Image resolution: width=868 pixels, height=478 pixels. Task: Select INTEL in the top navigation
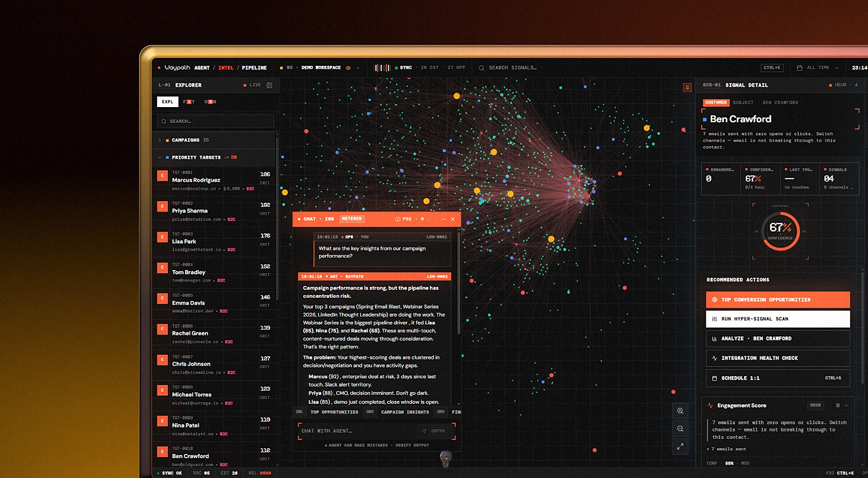(x=226, y=67)
